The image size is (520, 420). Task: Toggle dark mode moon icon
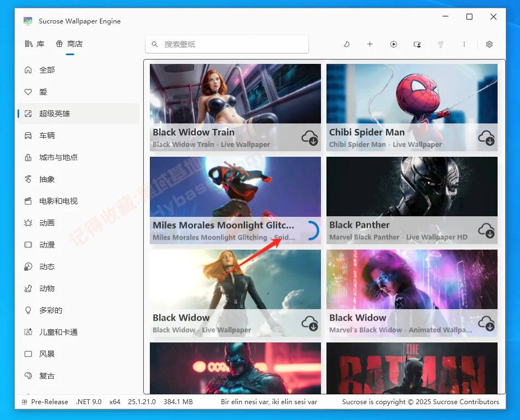[347, 44]
